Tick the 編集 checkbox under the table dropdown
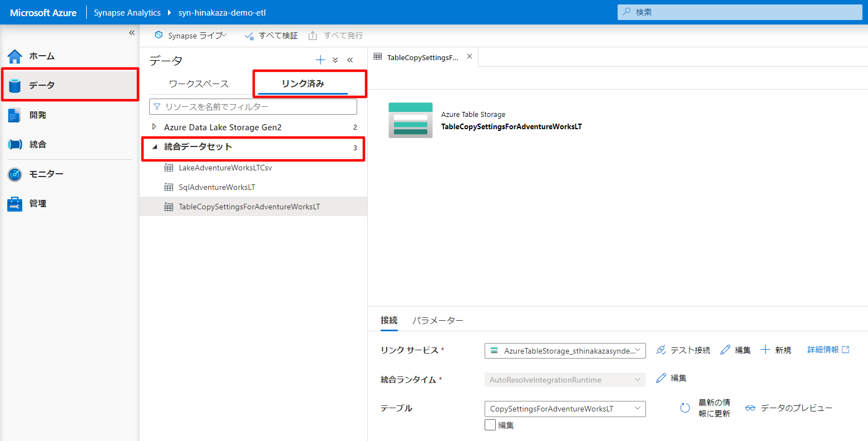The image size is (868, 441). click(x=490, y=425)
